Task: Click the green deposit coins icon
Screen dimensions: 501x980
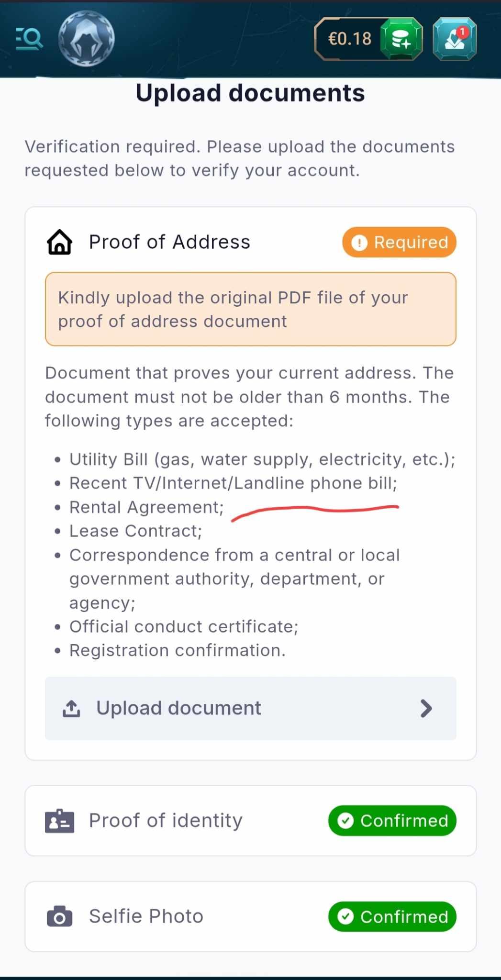Action: coord(401,39)
